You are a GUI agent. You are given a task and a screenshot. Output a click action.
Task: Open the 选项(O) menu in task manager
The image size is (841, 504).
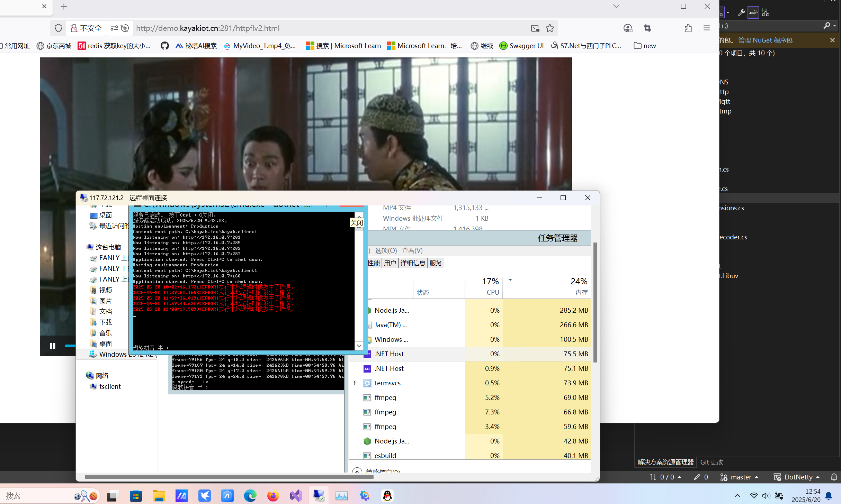pos(386,250)
